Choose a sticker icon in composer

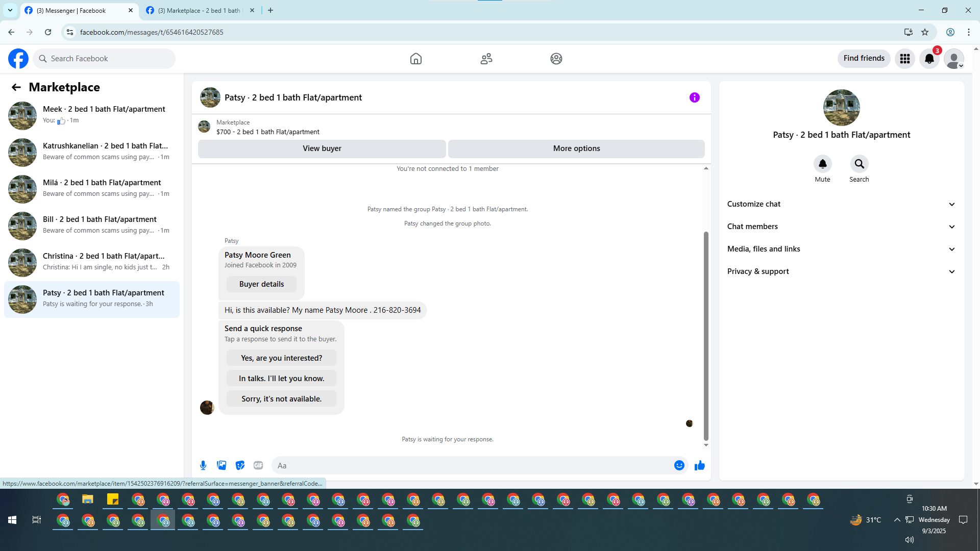click(240, 465)
